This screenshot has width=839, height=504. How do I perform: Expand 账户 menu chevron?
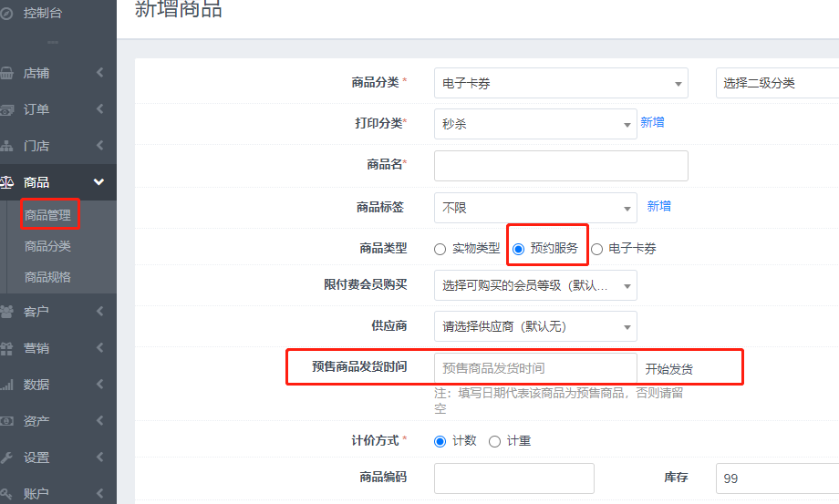(x=100, y=493)
